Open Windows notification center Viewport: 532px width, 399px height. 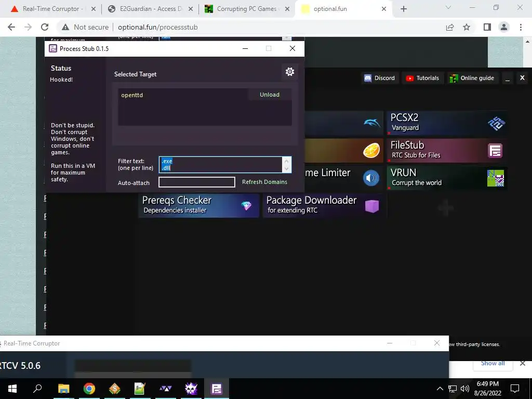pos(515,389)
